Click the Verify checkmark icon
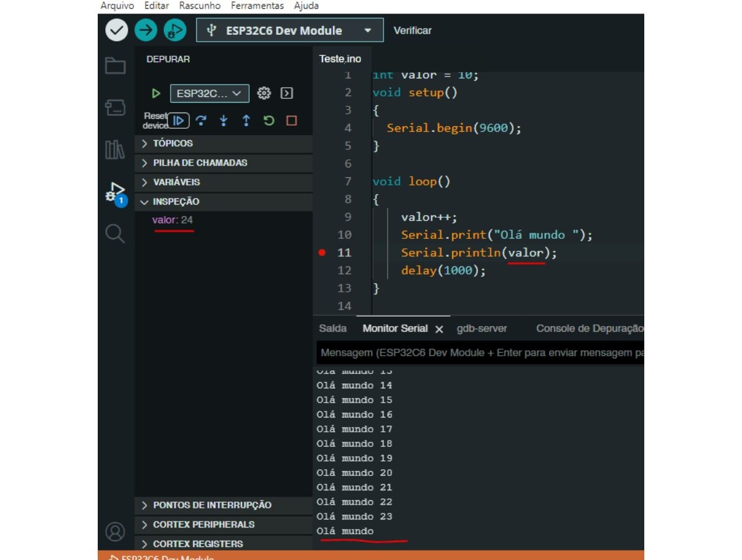Image resolution: width=742 pixels, height=560 pixels. click(x=116, y=30)
